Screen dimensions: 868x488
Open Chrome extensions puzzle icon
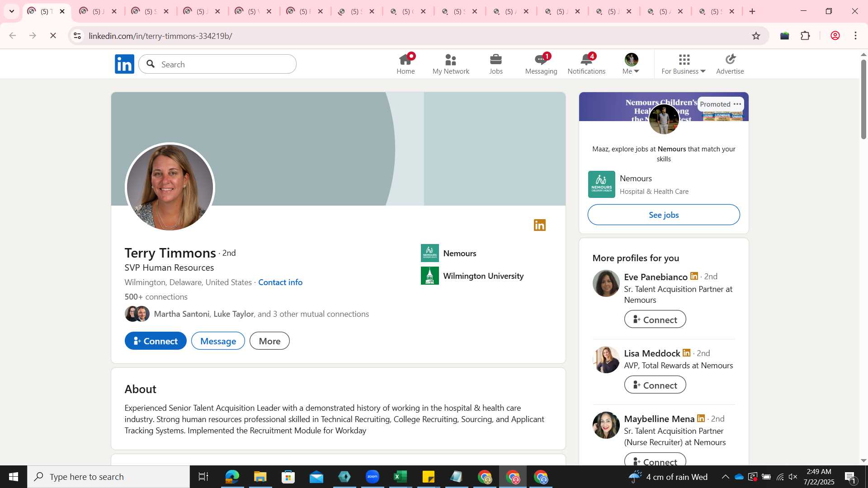point(805,36)
